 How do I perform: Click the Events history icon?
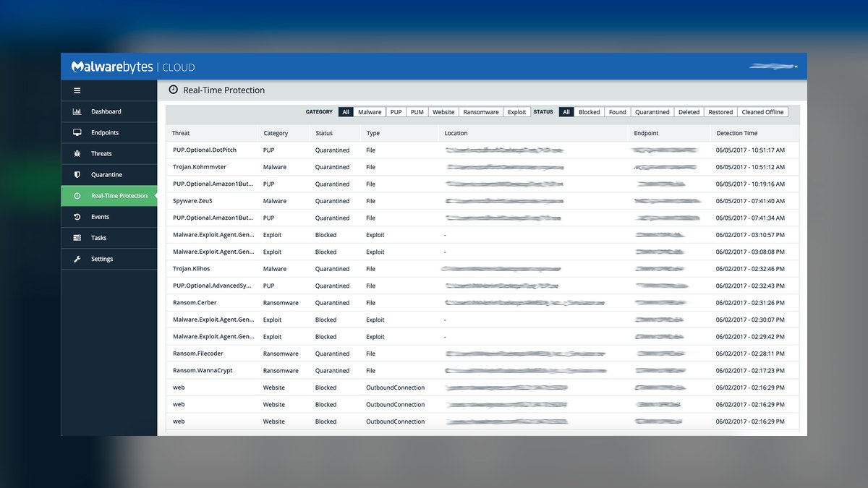(x=77, y=217)
